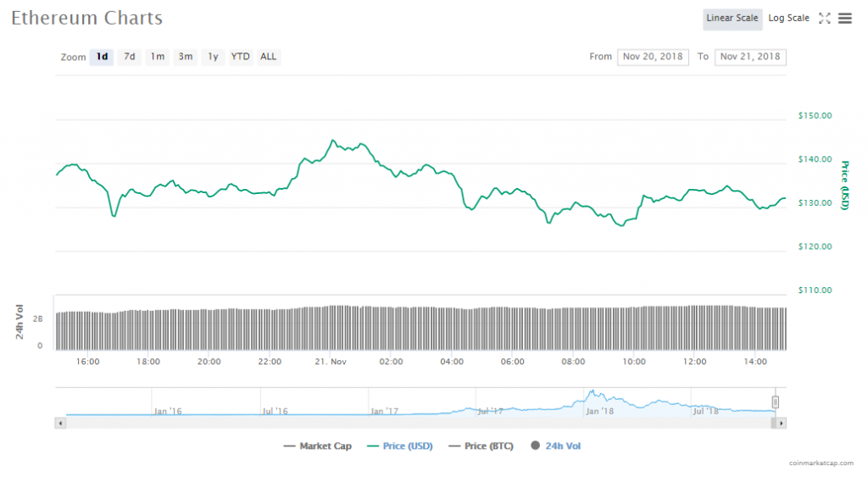The width and height of the screenshot is (868, 477).
Task: Switch to Linear Scale
Action: [732, 18]
